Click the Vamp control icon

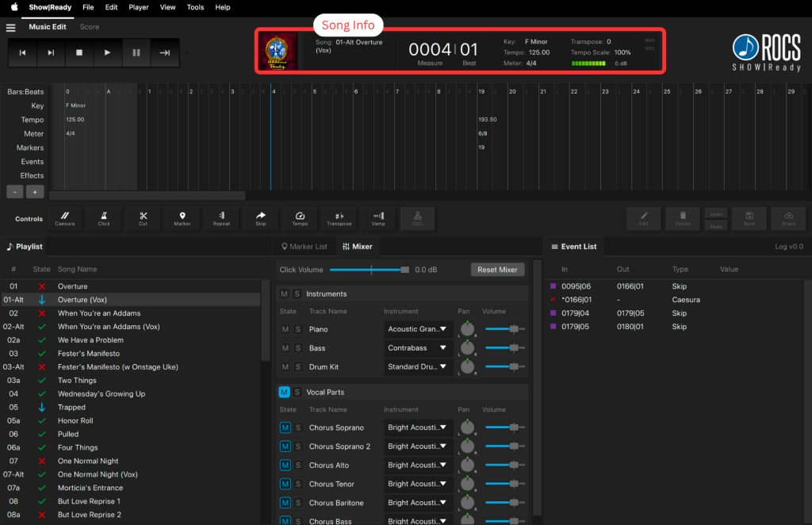pos(378,218)
